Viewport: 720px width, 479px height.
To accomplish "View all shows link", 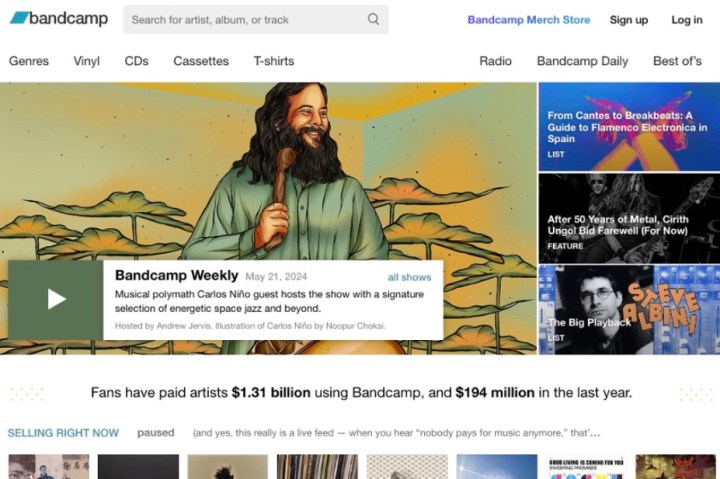I will [409, 277].
